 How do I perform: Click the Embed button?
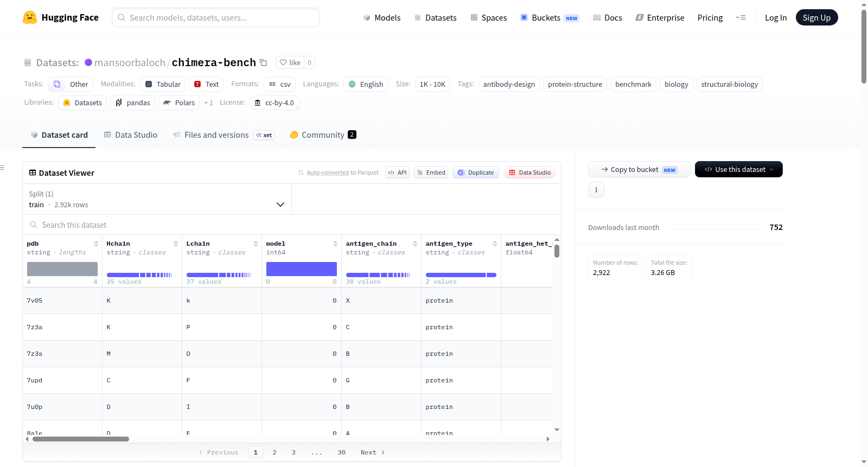tap(431, 172)
